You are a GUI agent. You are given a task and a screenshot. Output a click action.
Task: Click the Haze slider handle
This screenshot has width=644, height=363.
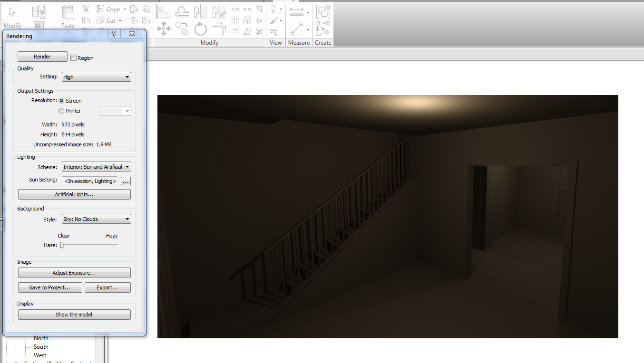pyautogui.click(x=62, y=245)
